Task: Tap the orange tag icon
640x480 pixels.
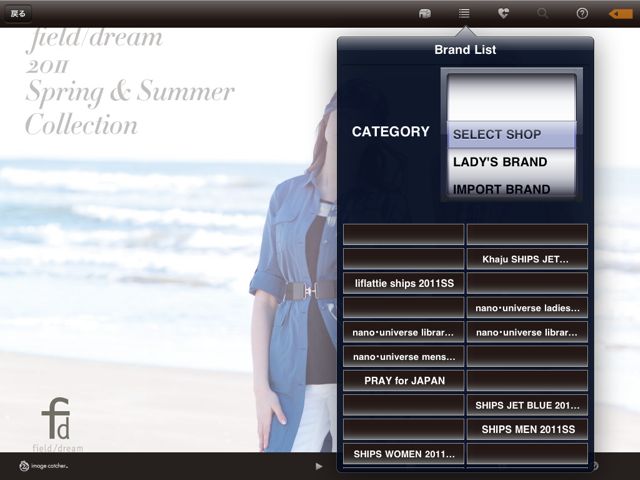Action: [x=620, y=14]
